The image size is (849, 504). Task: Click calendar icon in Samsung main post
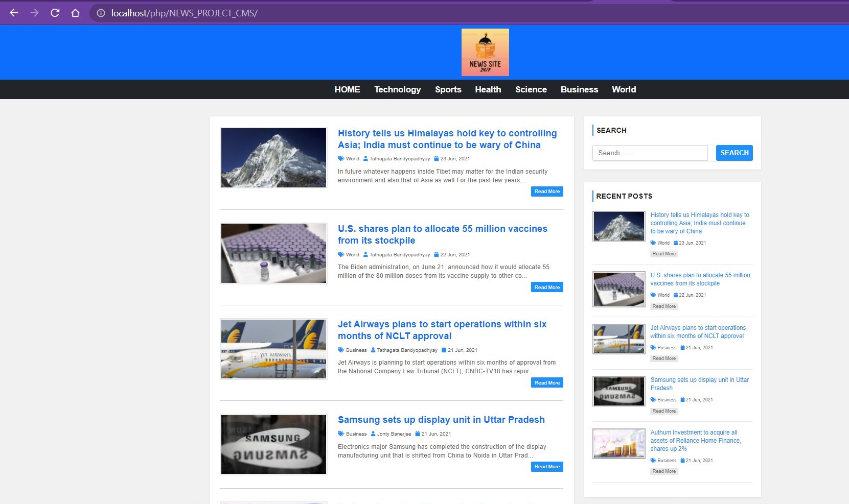click(x=417, y=434)
